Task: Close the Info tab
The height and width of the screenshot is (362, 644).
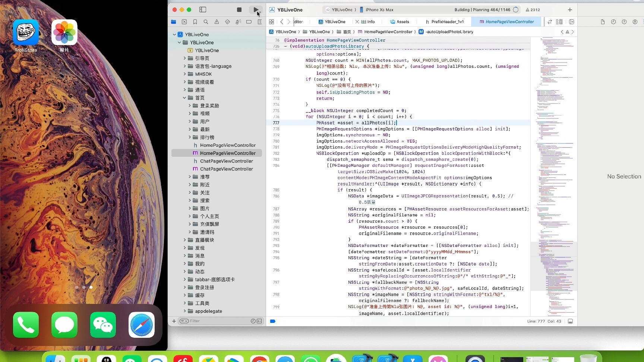Action: [x=357, y=22]
